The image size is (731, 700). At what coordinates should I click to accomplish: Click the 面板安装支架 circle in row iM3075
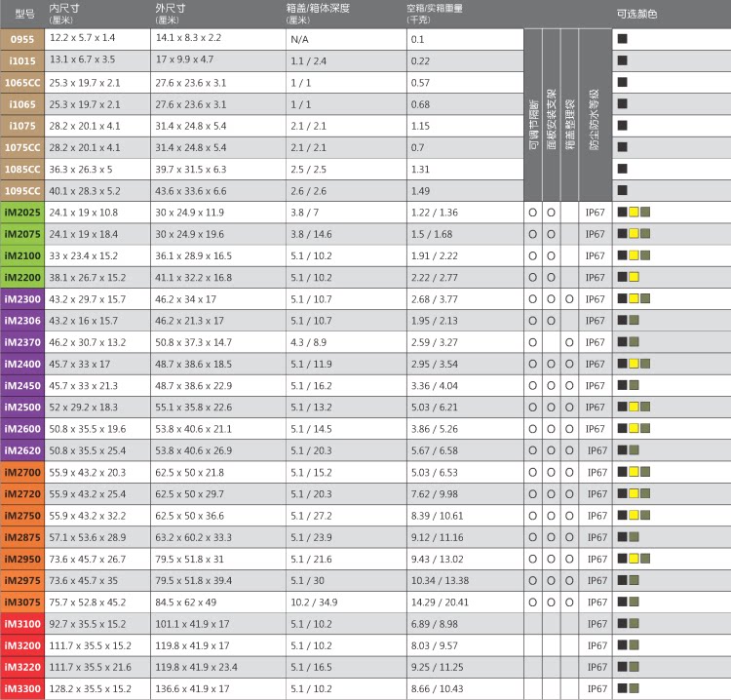coord(551,603)
